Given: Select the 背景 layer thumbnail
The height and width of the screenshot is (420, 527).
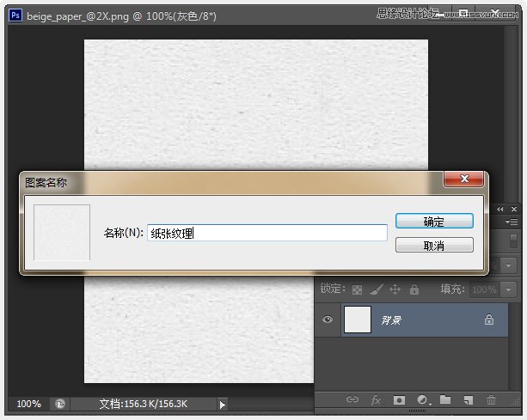Looking at the screenshot, I should pos(358,320).
